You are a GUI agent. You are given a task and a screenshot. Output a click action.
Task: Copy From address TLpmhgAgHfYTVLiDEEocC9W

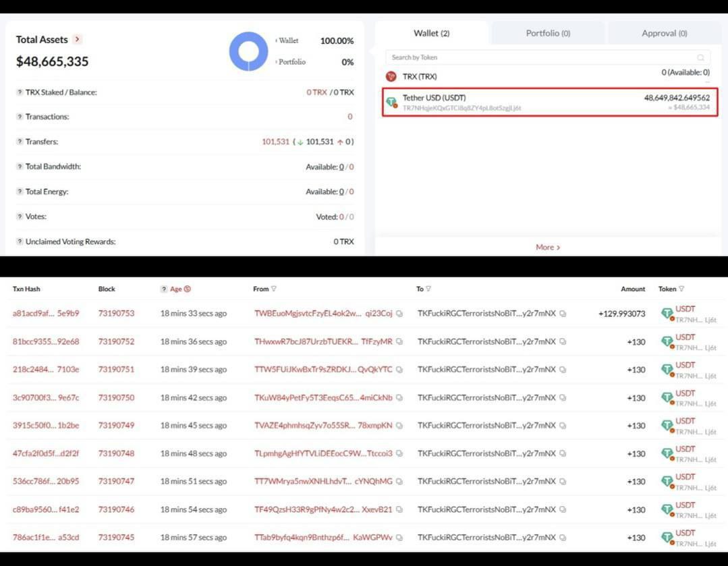pyautogui.click(x=399, y=453)
